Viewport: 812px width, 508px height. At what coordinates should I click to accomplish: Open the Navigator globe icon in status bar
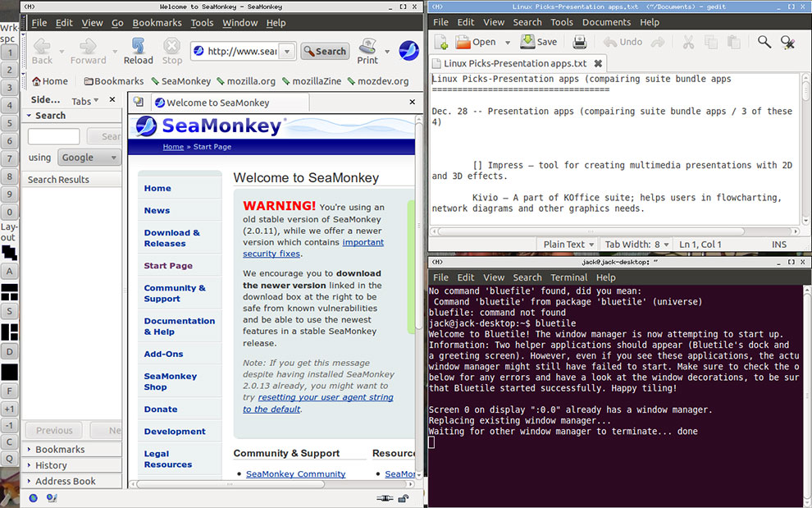click(33, 498)
